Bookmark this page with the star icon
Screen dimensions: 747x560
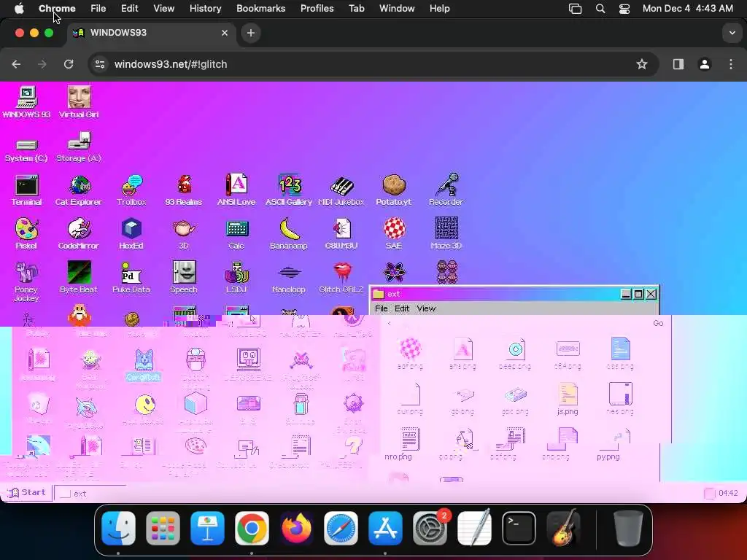click(642, 64)
